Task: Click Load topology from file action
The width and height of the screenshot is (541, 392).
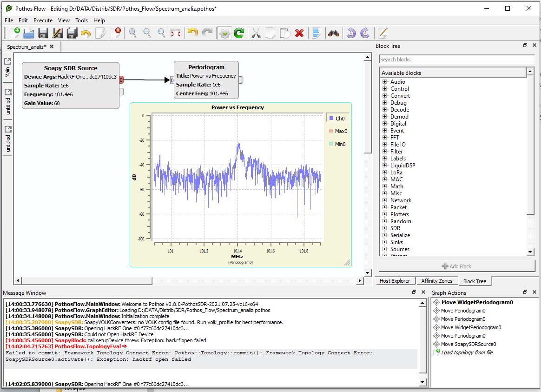Action: pyautogui.click(x=467, y=352)
